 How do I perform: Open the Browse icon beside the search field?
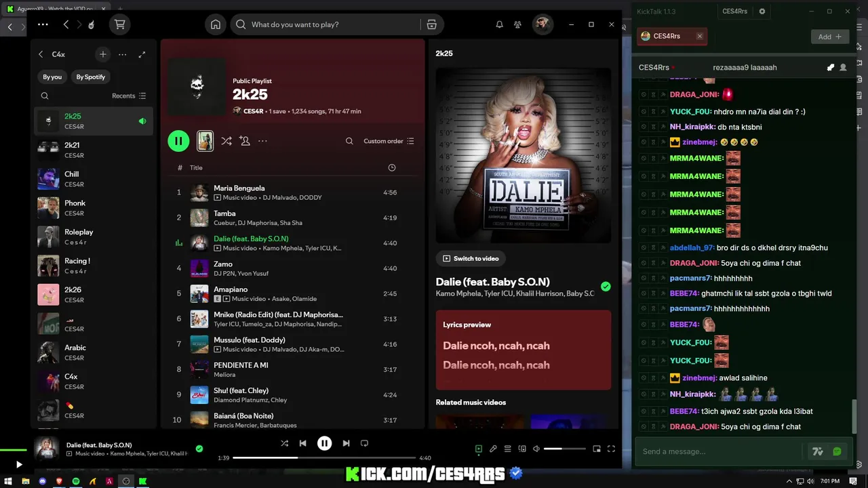click(x=431, y=24)
